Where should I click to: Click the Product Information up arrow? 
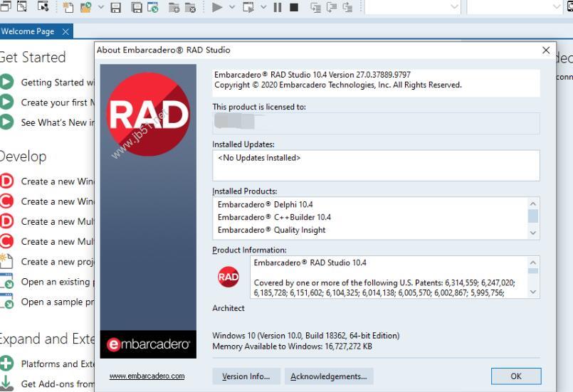(x=533, y=263)
